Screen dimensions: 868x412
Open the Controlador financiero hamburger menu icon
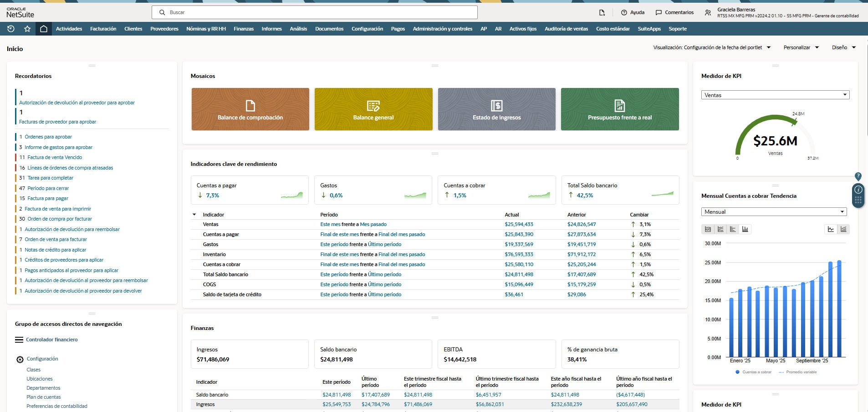(x=19, y=340)
